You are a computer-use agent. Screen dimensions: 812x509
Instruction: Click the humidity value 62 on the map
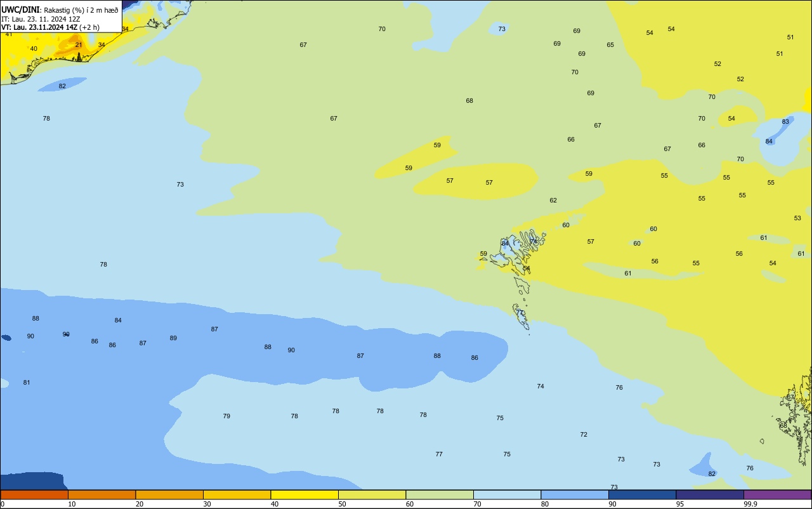[x=553, y=200]
